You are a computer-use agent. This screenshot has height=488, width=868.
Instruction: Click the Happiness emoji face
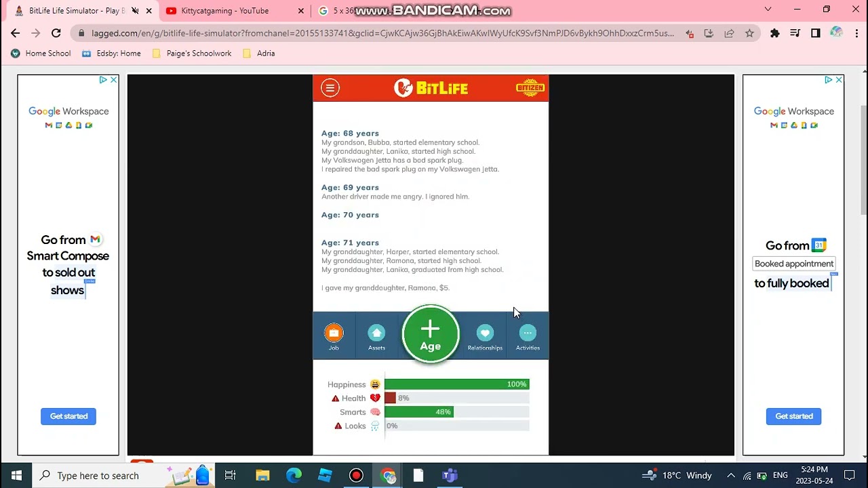pos(375,384)
